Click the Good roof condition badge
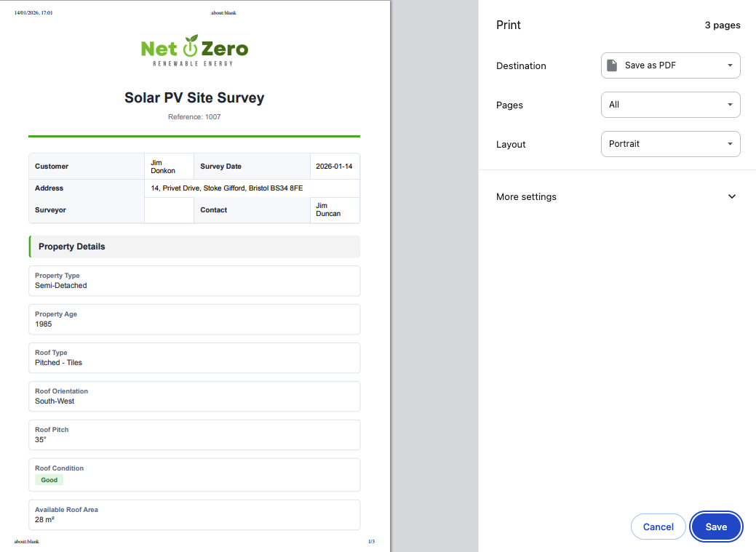Screen dimensions: 756x552 pos(49,480)
